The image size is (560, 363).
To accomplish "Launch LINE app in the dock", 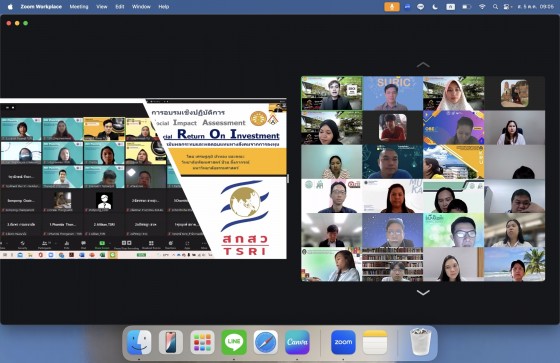I will 234,342.
